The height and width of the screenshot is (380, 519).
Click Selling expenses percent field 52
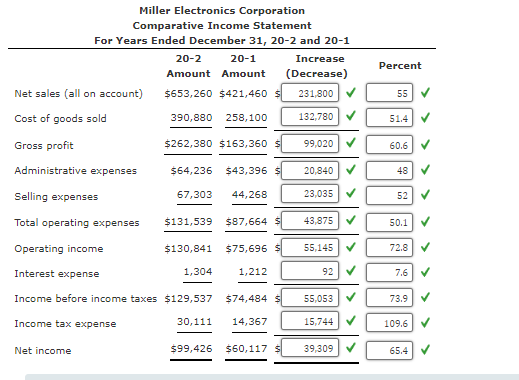pyautogui.click(x=389, y=195)
